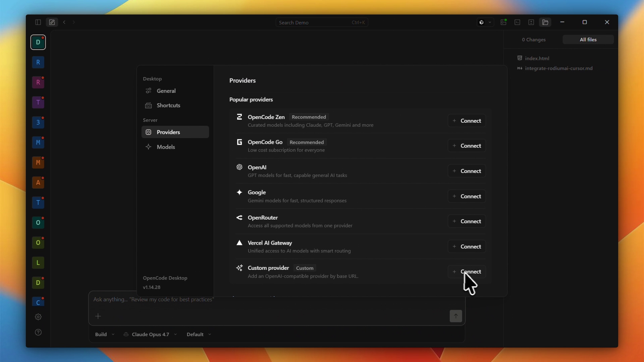Open the olive D project

point(38,283)
